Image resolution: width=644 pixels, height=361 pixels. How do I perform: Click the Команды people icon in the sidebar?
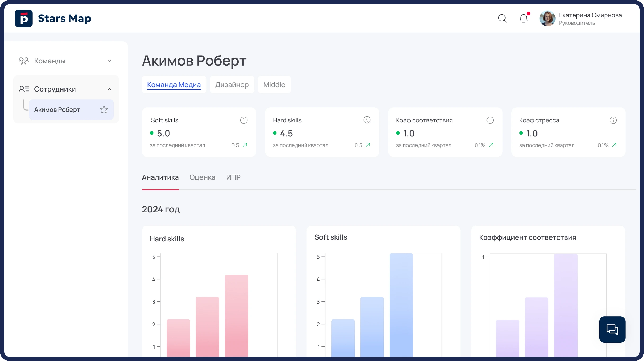tap(24, 61)
